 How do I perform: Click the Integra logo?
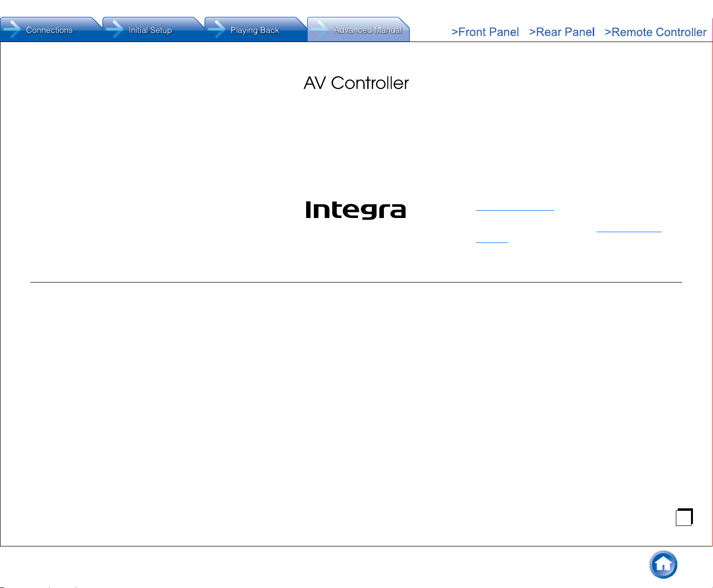tap(356, 210)
